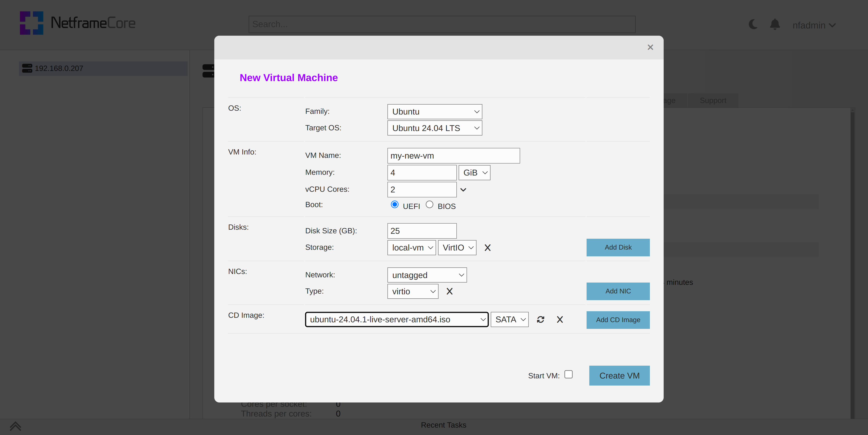
Task: Open the untagged network dropdown
Action: click(427, 275)
